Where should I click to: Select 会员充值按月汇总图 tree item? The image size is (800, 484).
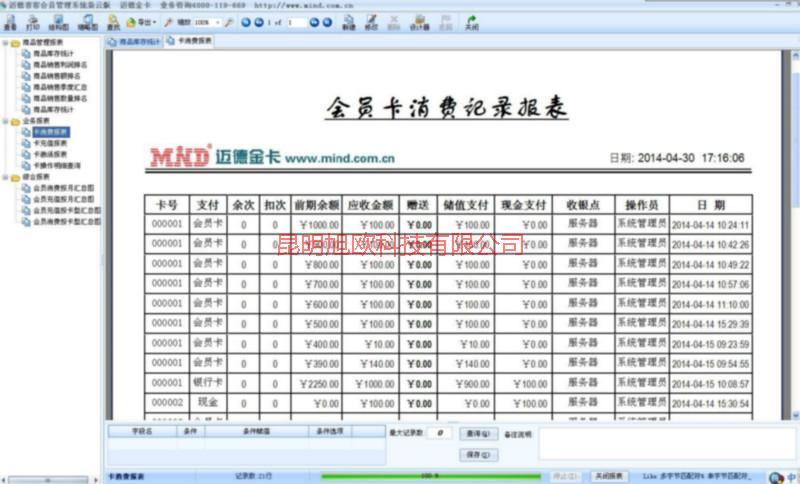point(63,199)
